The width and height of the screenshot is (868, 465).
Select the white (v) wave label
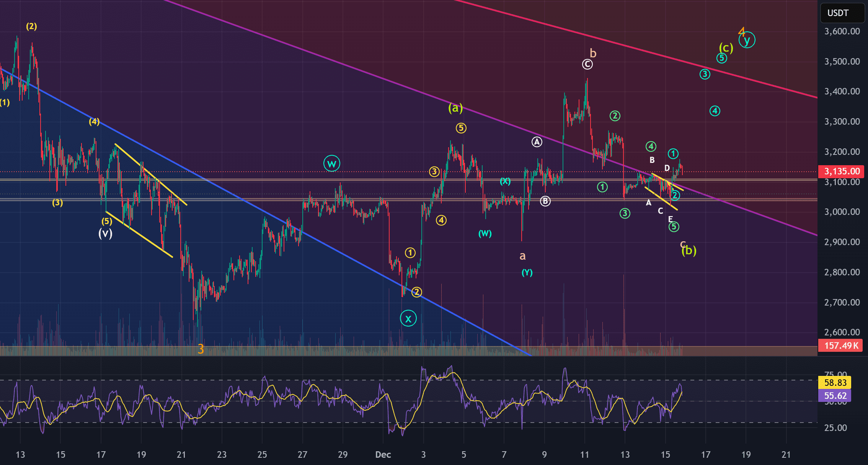[105, 233]
